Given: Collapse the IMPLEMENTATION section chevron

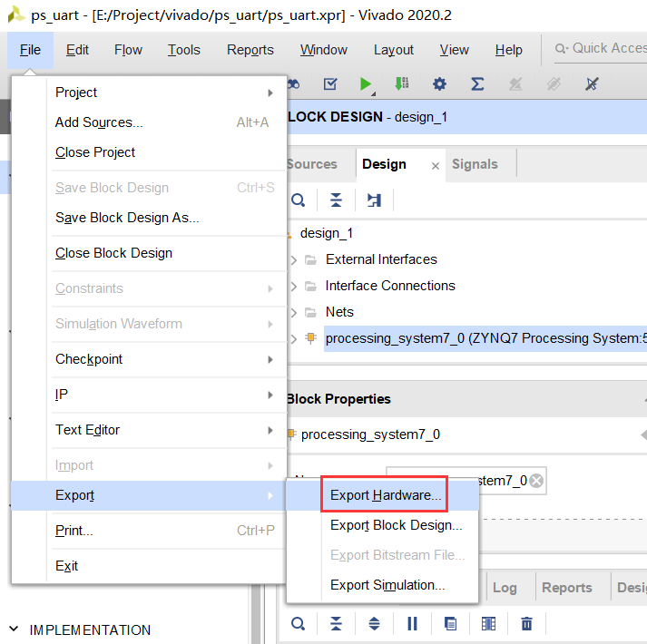Looking at the screenshot, I should click(14, 629).
